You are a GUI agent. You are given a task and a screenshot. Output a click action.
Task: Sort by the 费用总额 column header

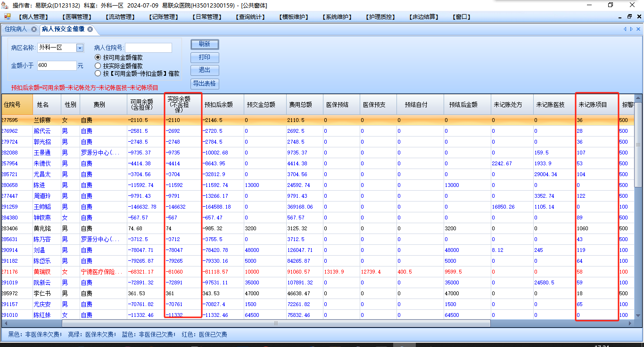(305, 105)
